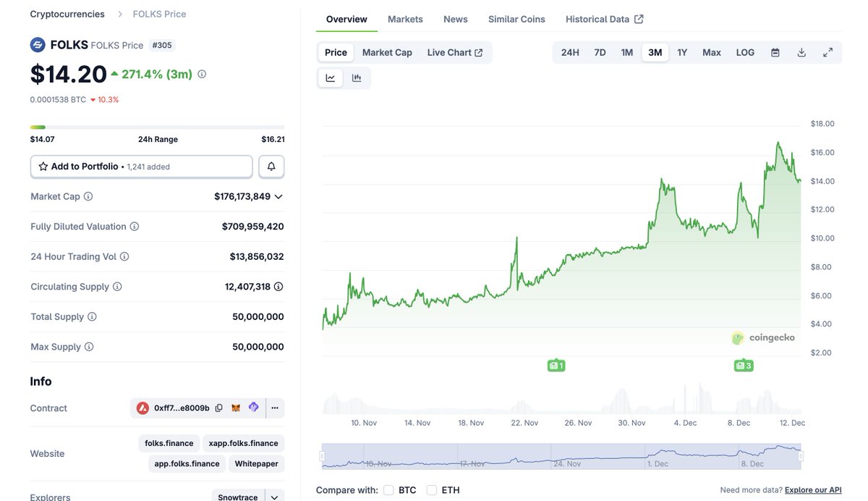Open the Similar Coins tab
The height and width of the screenshot is (501, 868).
516,20
